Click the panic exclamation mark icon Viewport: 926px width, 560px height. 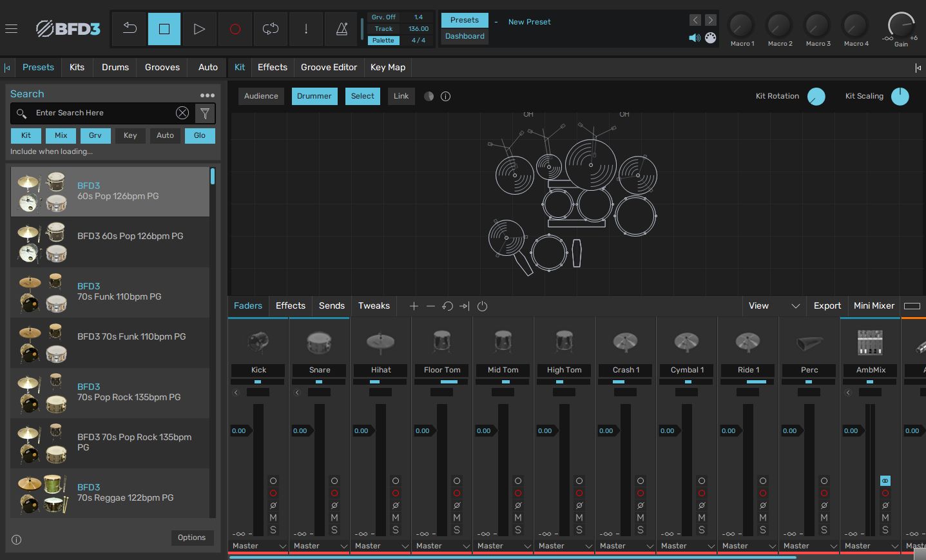point(306,28)
